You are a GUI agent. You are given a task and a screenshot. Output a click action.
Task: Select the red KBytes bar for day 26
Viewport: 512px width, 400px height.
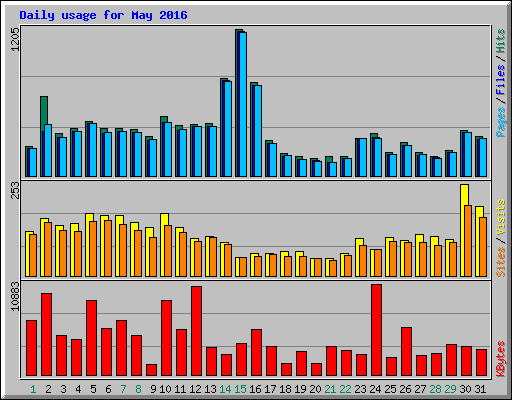(x=407, y=352)
